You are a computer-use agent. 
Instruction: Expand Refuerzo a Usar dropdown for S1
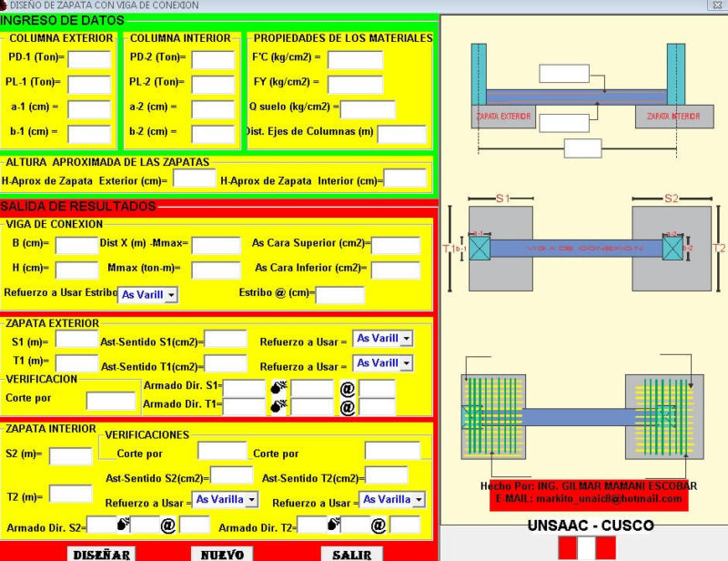coord(406,339)
